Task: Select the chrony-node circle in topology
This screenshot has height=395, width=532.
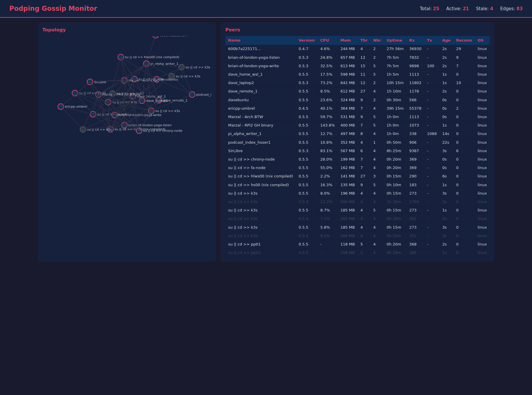Action: pos(139,131)
